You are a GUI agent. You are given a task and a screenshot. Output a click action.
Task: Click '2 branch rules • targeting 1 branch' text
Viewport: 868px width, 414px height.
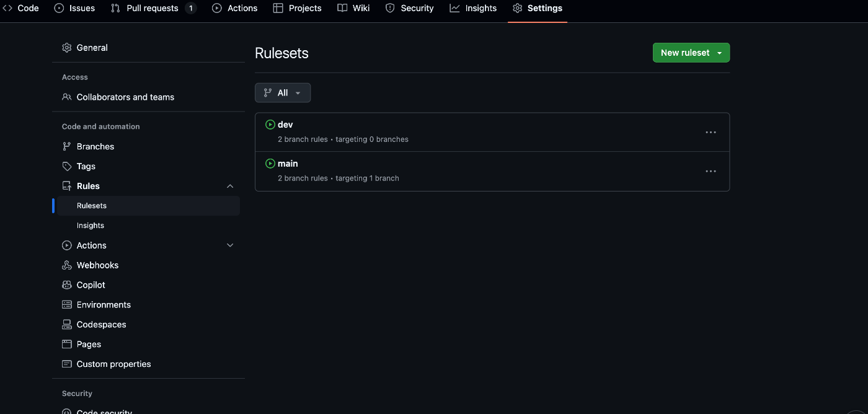(339, 178)
